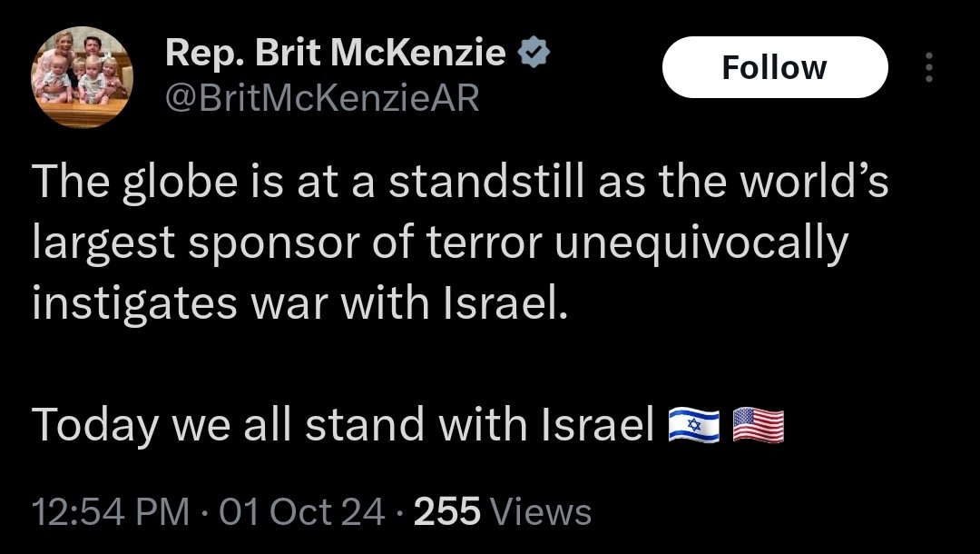980x554 pixels.
Task: Click the United States flag emoji
Action: (757, 424)
